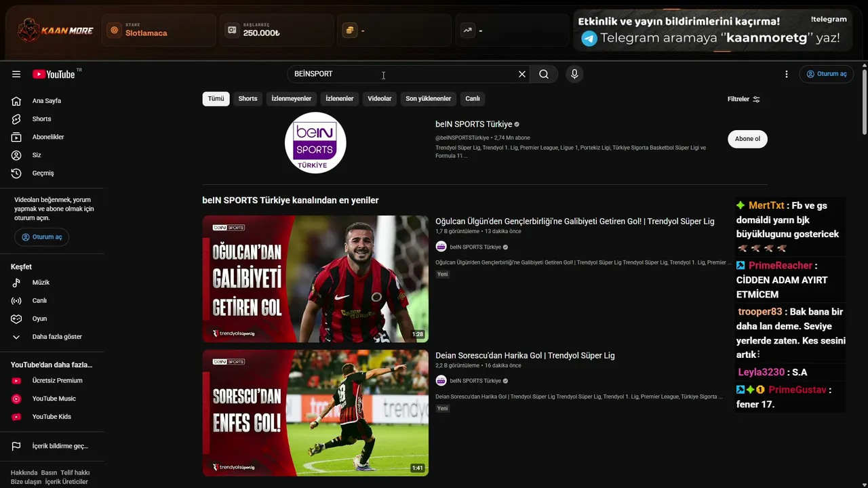The width and height of the screenshot is (868, 488).
Task: Open the three-dot settings menu in header
Action: coord(787,75)
